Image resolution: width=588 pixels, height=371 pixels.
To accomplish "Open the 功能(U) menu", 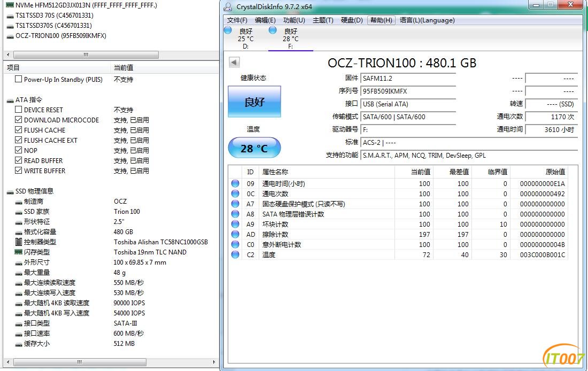I will 294,20.
